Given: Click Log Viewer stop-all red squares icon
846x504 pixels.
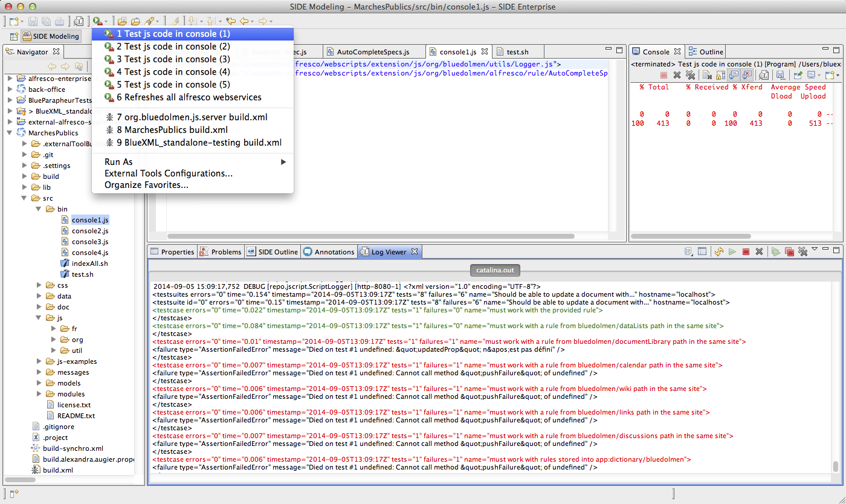Looking at the screenshot, I should [789, 251].
